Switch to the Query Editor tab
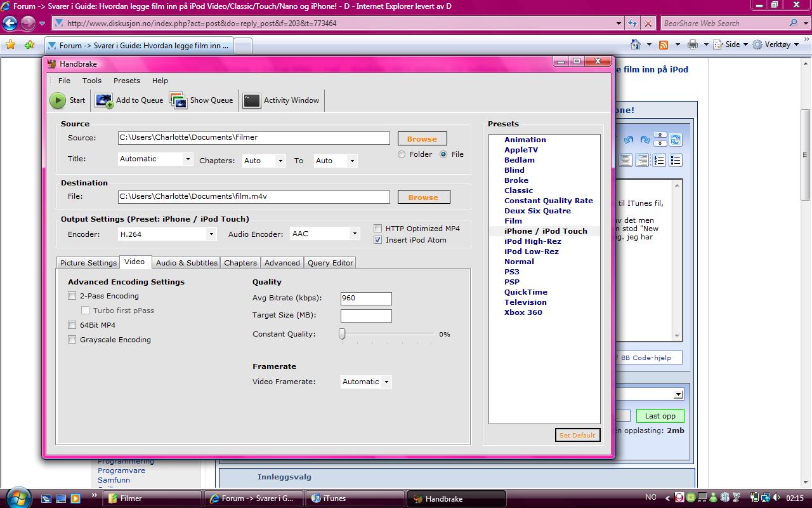The height and width of the screenshot is (508, 812). point(331,263)
